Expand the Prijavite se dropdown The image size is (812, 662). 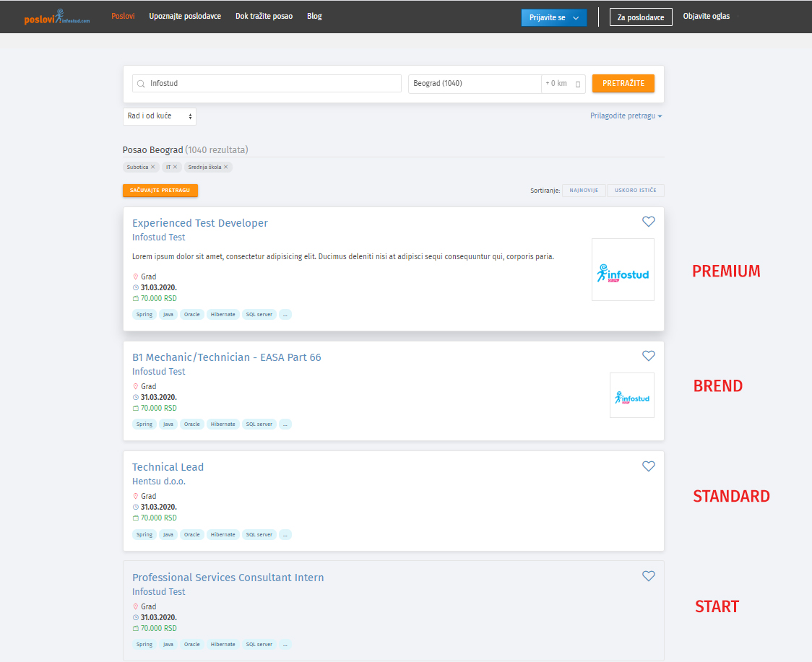click(x=554, y=17)
